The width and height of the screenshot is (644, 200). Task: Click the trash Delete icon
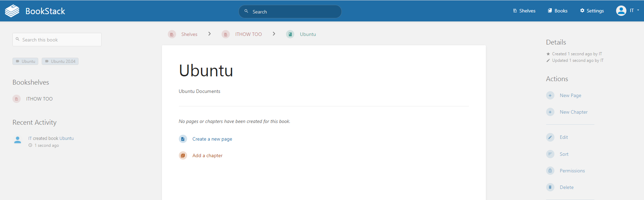point(550,187)
